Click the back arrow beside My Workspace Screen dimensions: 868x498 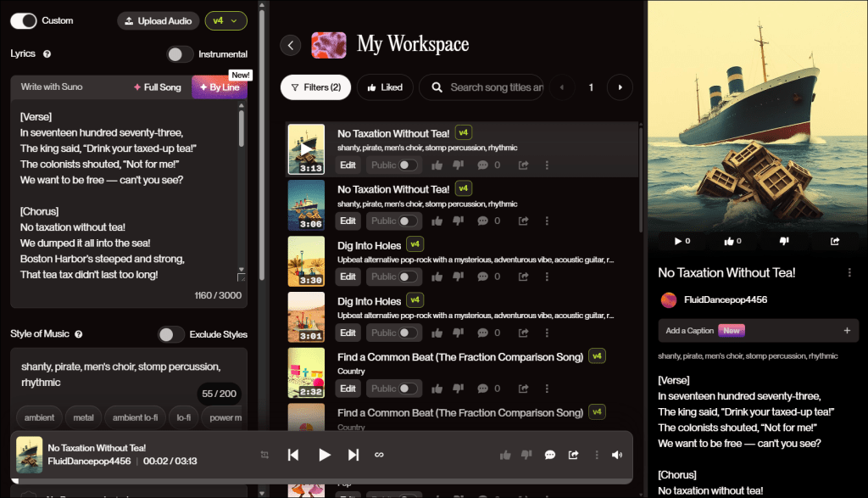coord(291,45)
